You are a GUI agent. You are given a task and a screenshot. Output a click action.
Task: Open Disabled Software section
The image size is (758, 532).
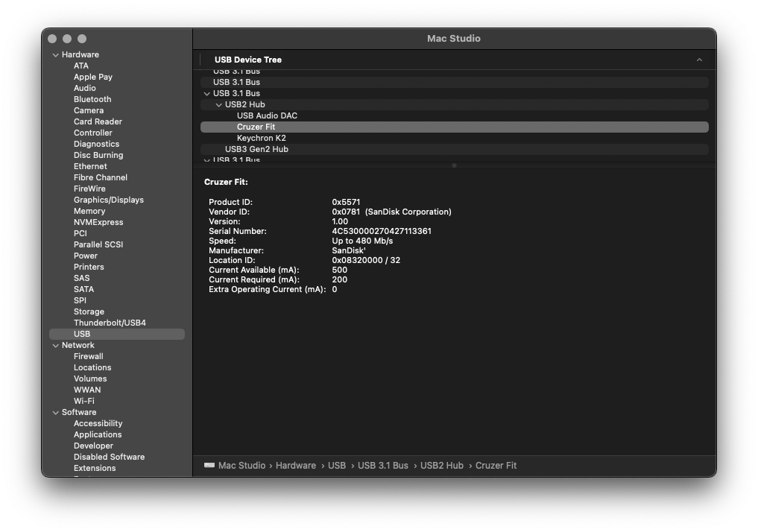[110, 457]
